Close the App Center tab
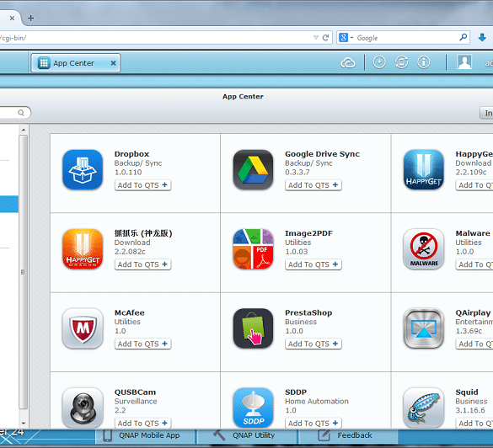 [113, 63]
